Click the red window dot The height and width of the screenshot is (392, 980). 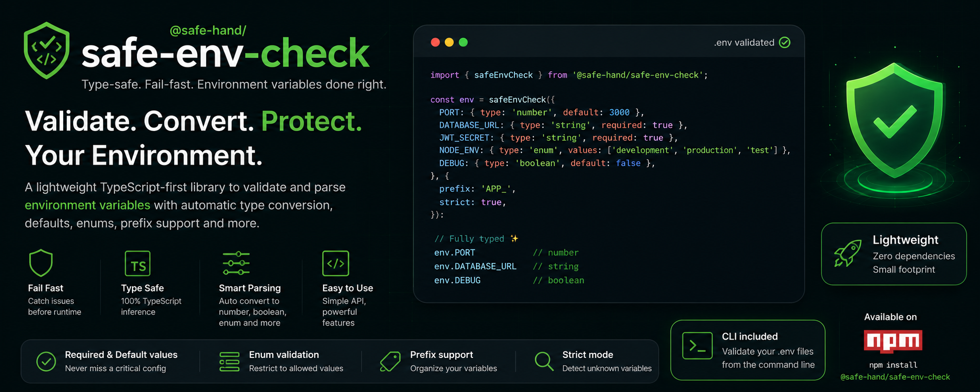point(435,42)
